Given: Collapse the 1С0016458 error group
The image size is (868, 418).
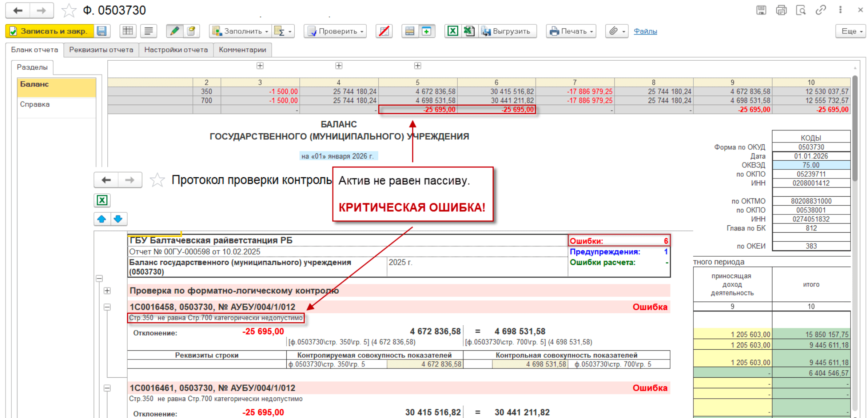Looking at the screenshot, I should (107, 307).
